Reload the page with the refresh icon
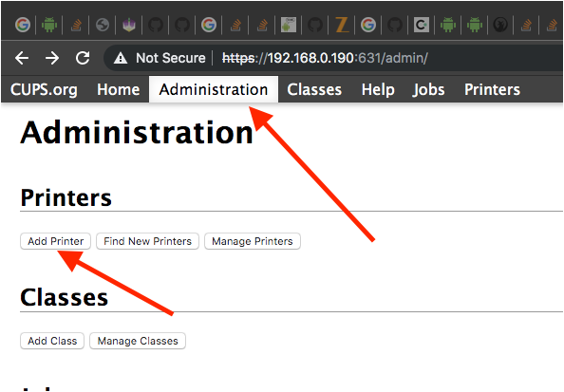The image size is (564, 392). 83,58
